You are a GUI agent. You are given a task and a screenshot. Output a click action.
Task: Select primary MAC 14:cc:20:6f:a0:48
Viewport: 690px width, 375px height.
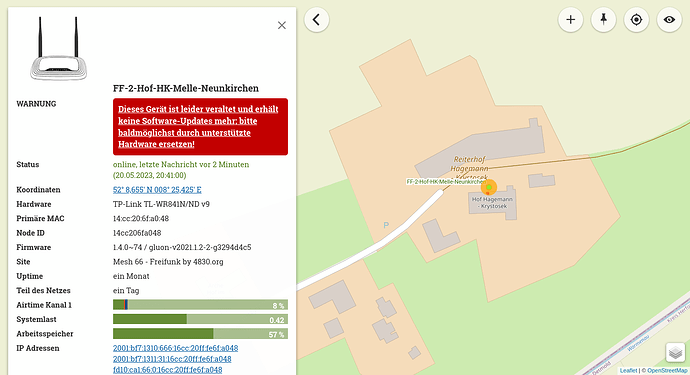pos(141,219)
